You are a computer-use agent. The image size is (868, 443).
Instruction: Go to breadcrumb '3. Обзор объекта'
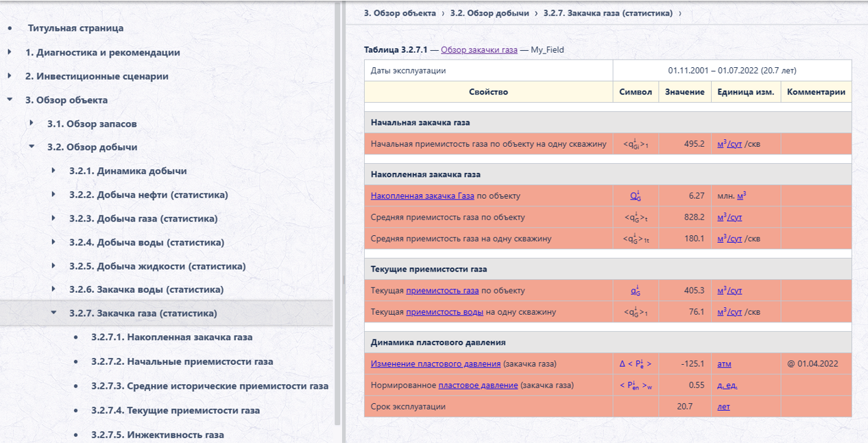(x=400, y=13)
